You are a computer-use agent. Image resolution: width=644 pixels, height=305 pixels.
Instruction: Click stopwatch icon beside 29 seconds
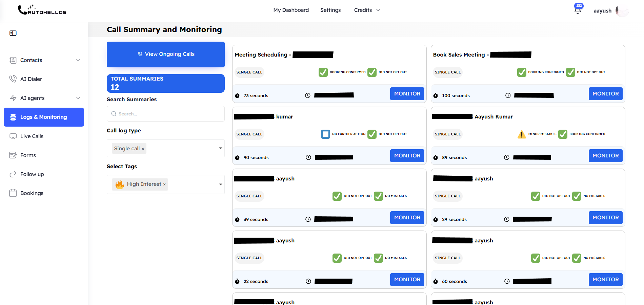click(436, 220)
